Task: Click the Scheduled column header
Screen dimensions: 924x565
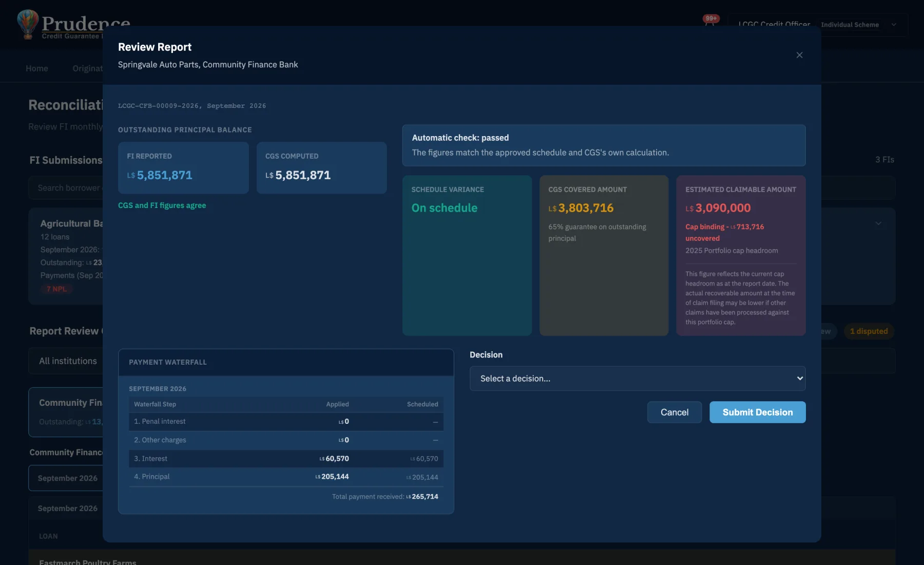Action: pos(422,404)
